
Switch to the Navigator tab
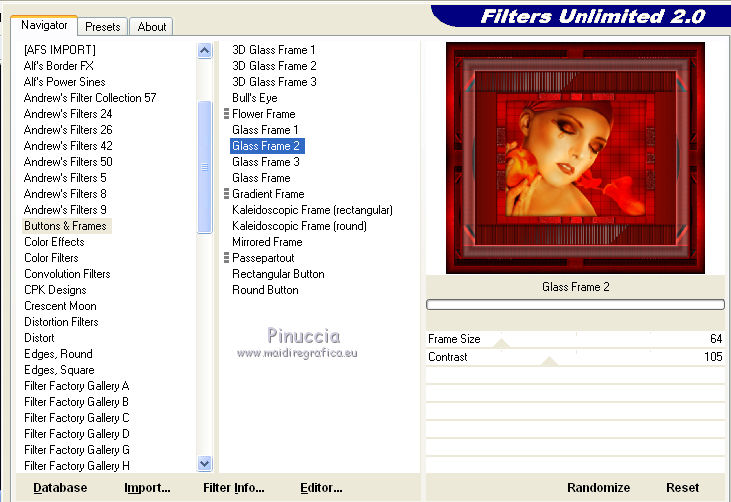(44, 25)
